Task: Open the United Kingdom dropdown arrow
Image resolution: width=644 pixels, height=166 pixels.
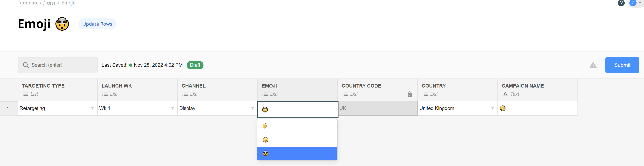Action: coord(492,108)
